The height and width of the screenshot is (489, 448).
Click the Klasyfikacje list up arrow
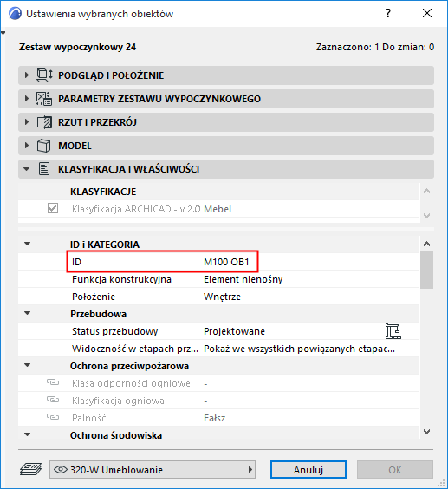tap(427, 191)
